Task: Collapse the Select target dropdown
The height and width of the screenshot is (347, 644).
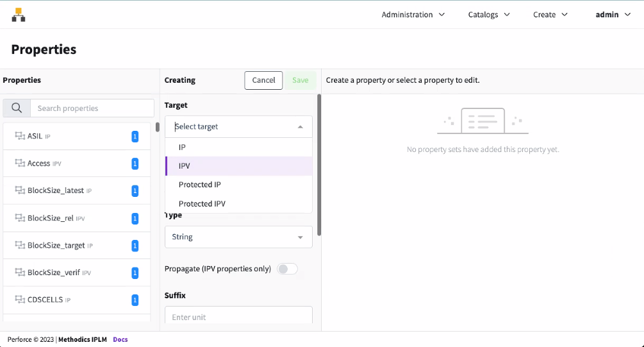Action: coord(300,127)
